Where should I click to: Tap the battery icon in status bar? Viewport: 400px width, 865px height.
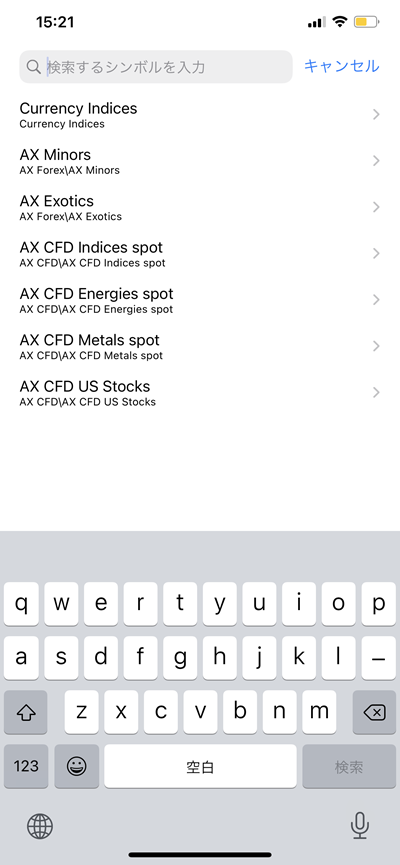[367, 22]
